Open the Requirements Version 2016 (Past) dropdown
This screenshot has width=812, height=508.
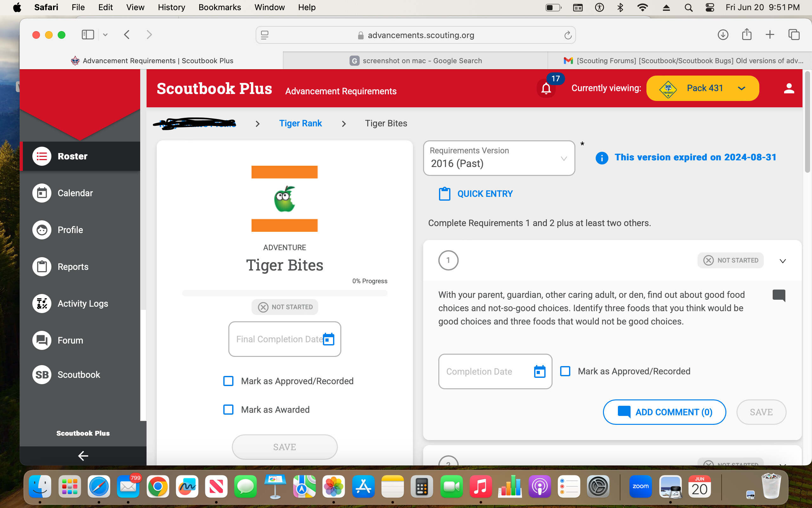click(x=499, y=158)
